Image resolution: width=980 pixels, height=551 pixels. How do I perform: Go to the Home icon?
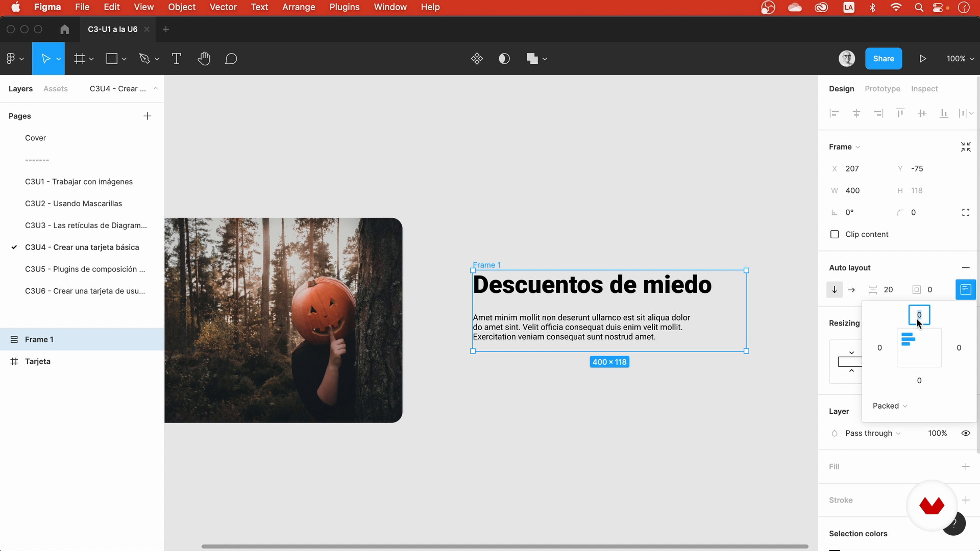(64, 29)
